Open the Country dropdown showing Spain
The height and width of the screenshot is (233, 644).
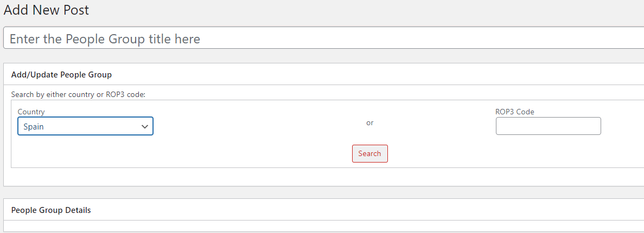pyautogui.click(x=85, y=126)
